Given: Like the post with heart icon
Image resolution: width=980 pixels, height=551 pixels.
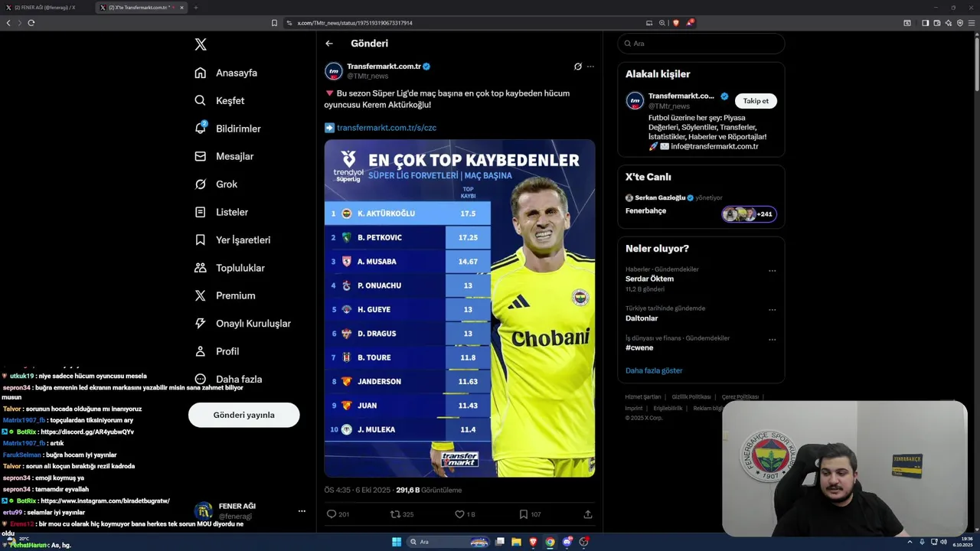Looking at the screenshot, I should tap(459, 514).
